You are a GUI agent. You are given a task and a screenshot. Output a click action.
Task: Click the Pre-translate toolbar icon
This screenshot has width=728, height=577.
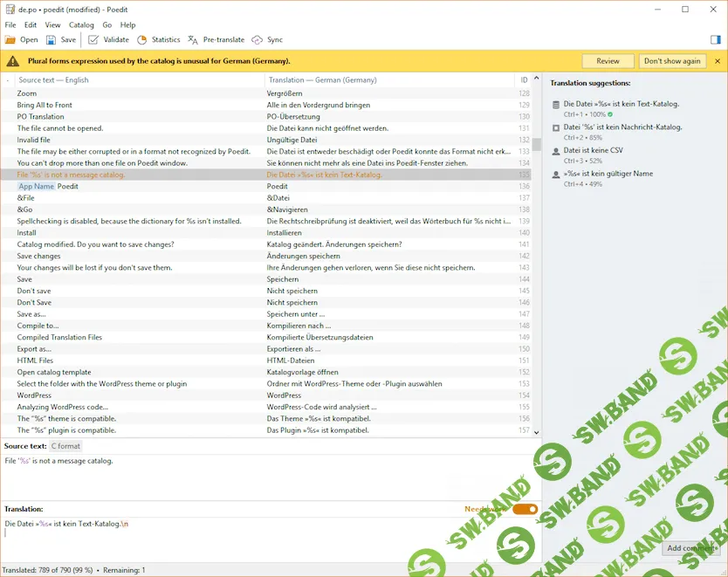click(195, 40)
